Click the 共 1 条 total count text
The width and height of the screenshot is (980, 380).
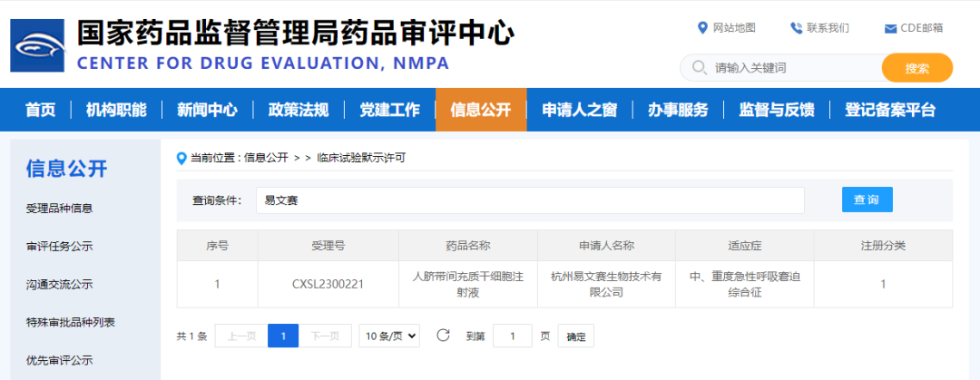coord(191,336)
